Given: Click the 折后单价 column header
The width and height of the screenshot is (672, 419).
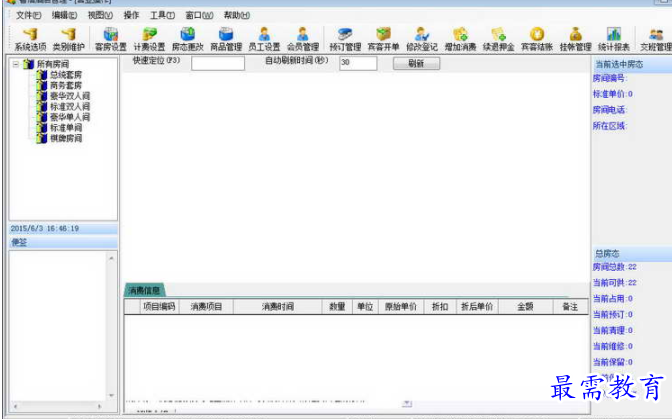Looking at the screenshot, I should 477,307.
